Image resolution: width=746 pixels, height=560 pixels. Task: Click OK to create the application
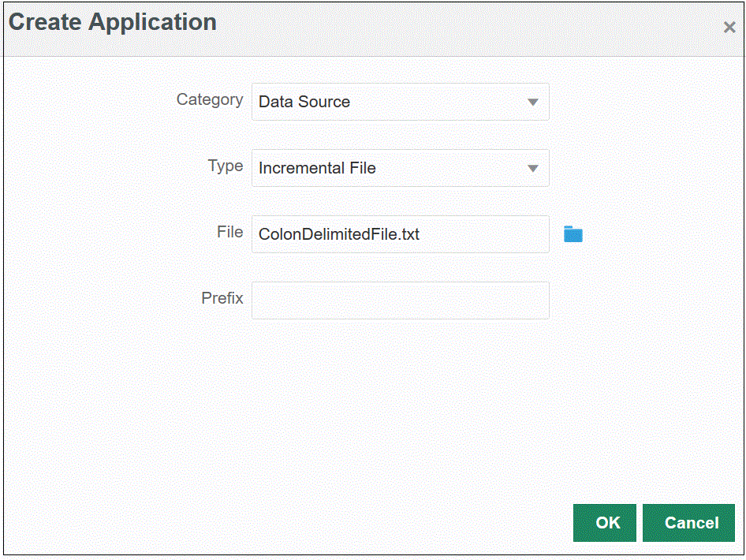pyautogui.click(x=604, y=522)
